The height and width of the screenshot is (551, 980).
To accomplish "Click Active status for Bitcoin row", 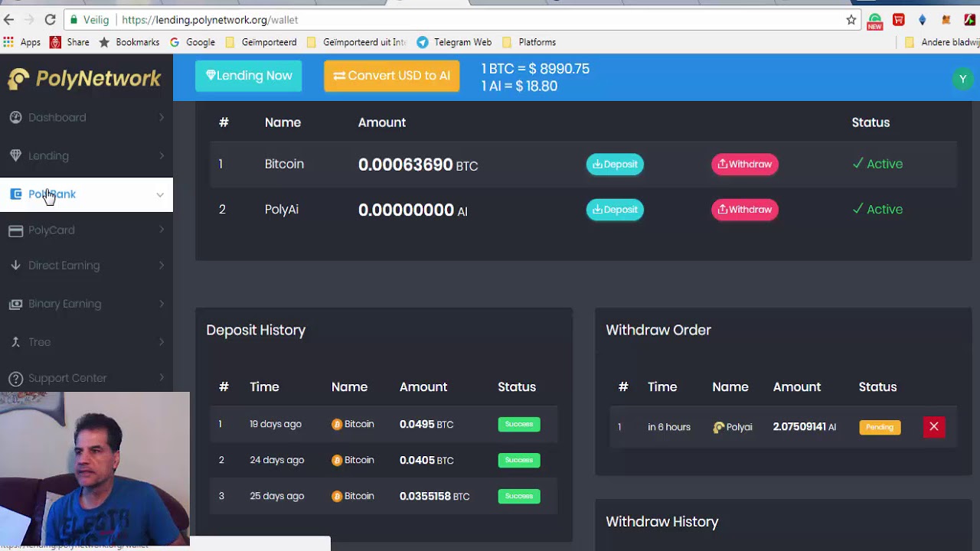I will click(x=877, y=164).
